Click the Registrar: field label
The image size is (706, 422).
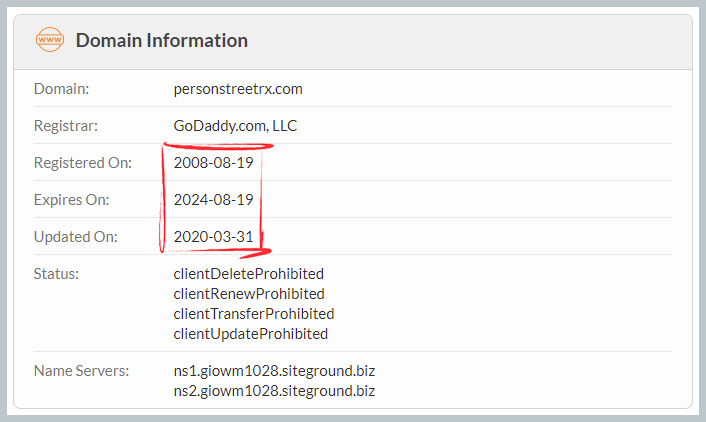pyautogui.click(x=66, y=126)
